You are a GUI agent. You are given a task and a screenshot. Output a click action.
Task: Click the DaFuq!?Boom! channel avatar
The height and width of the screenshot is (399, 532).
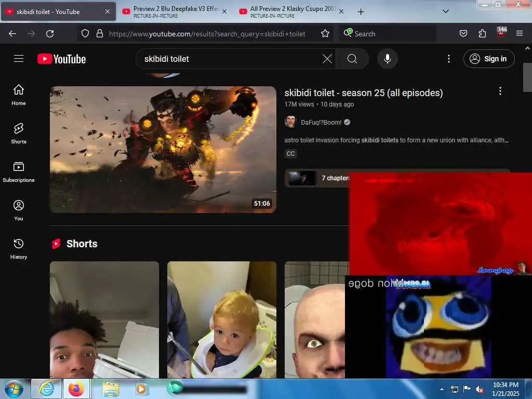(x=290, y=122)
